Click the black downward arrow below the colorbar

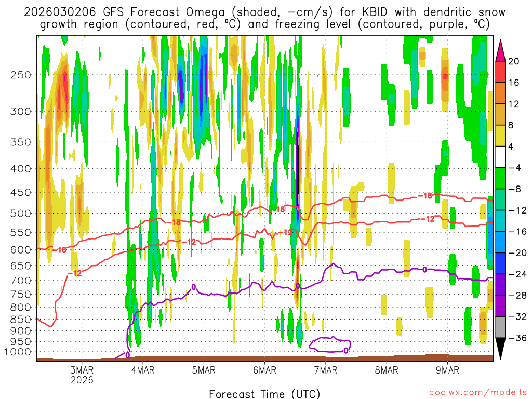coord(500,349)
